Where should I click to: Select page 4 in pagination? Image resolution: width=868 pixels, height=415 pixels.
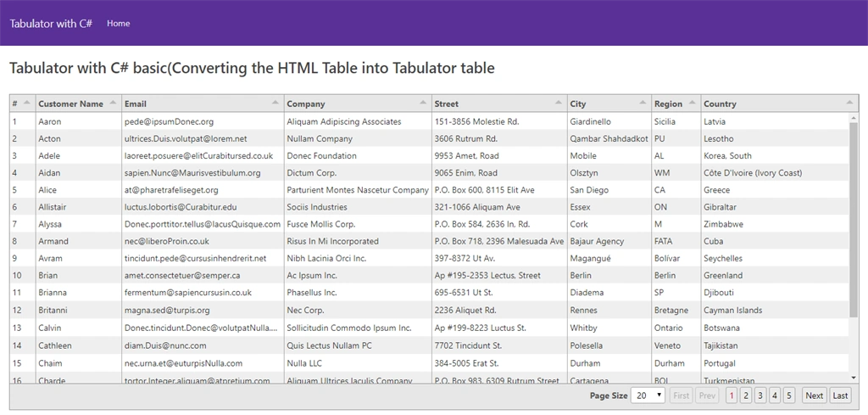[x=775, y=395]
